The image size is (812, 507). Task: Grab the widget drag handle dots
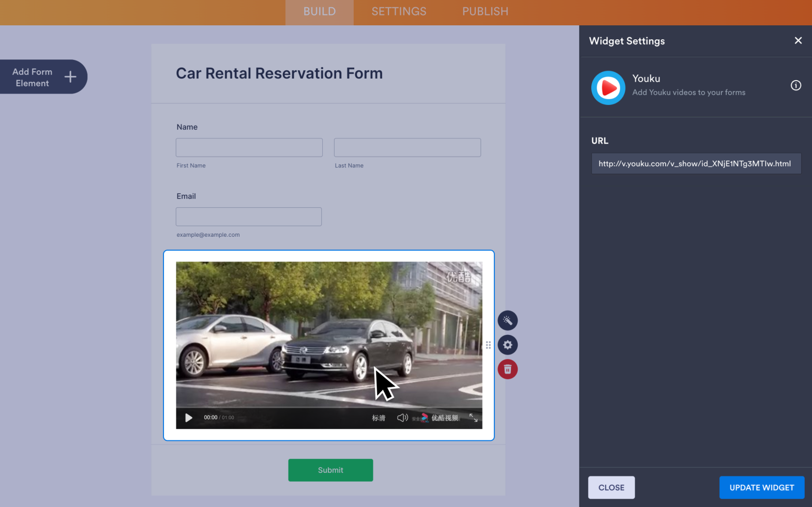[488, 345]
